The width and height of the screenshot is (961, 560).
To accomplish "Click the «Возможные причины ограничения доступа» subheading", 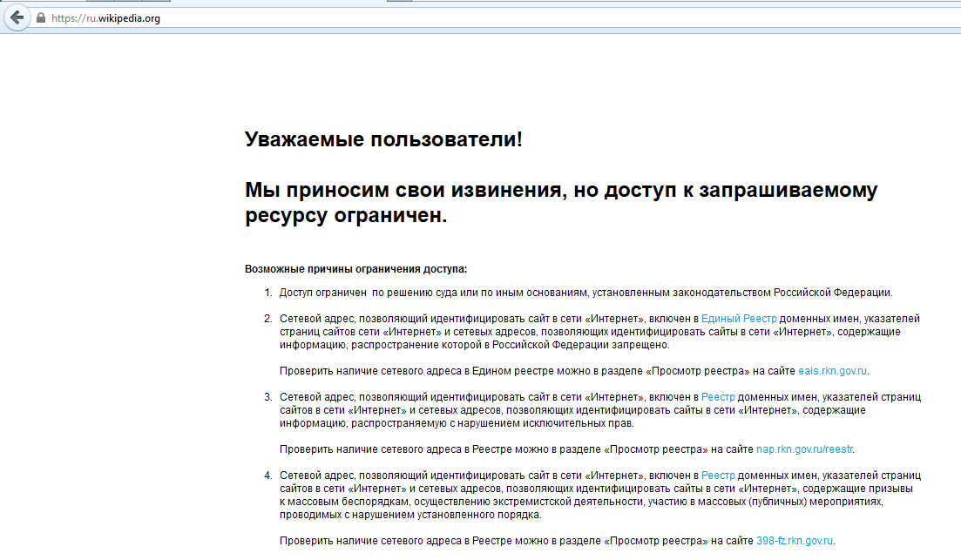I will pos(355,269).
